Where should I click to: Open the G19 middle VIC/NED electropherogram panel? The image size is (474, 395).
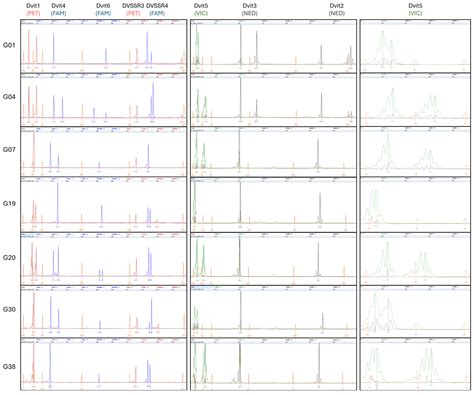pyautogui.click(x=273, y=205)
